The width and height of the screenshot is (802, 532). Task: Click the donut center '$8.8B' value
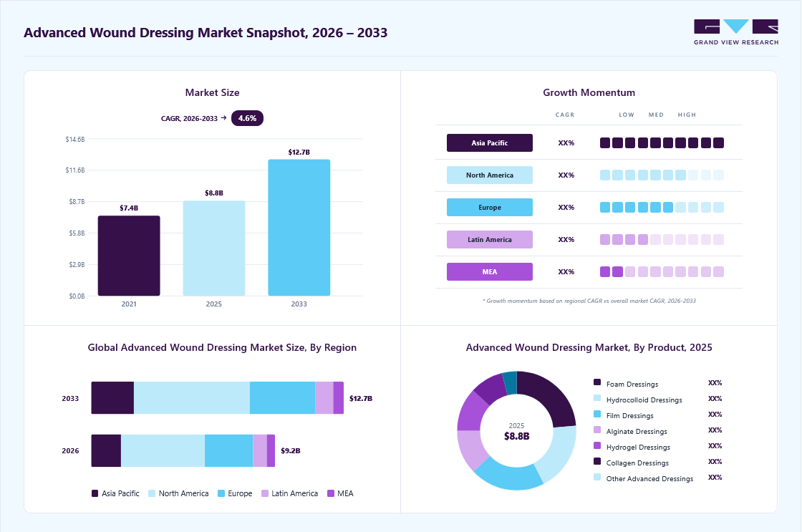[x=516, y=436]
